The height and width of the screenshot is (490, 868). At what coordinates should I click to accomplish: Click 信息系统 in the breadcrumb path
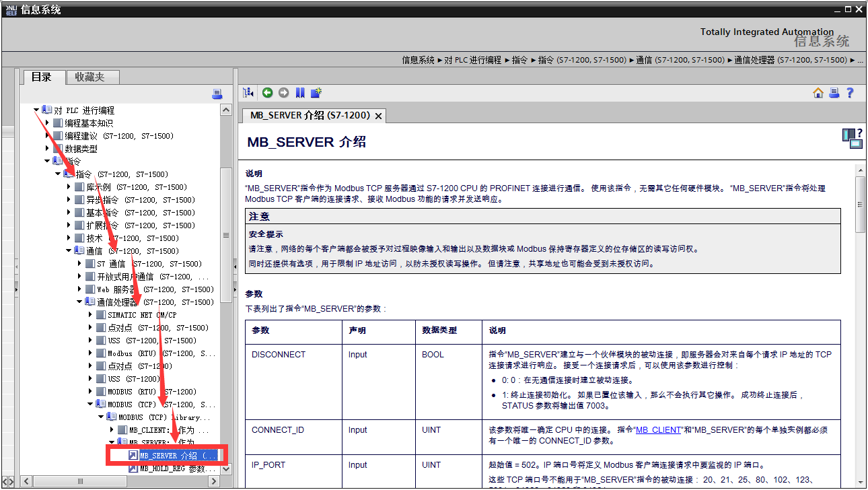tap(419, 60)
